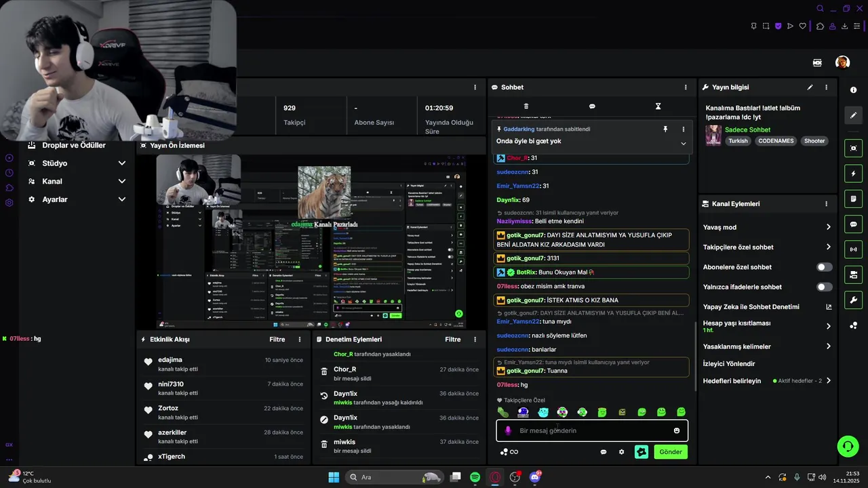This screenshot has height=488, width=868.
Task: Open Takipçilere özel sohbet settings arrow
Action: pos(828,247)
